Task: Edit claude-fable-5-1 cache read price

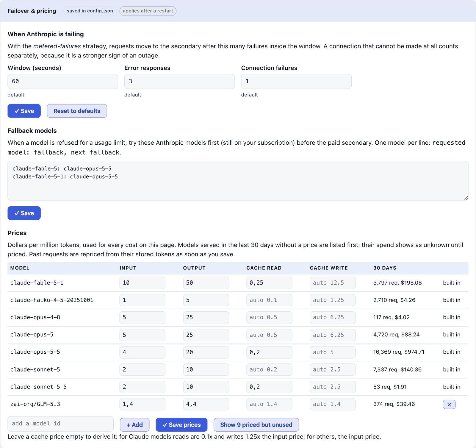Action: click(269, 283)
